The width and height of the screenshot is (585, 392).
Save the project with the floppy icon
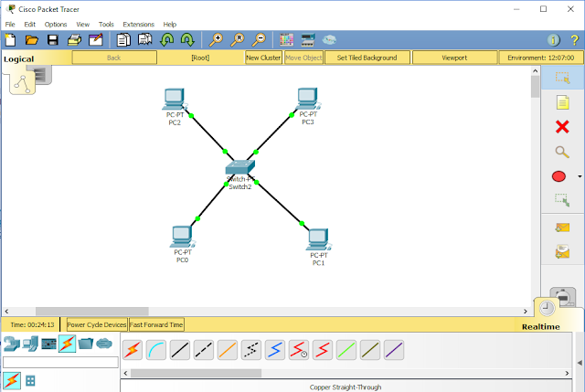point(53,40)
